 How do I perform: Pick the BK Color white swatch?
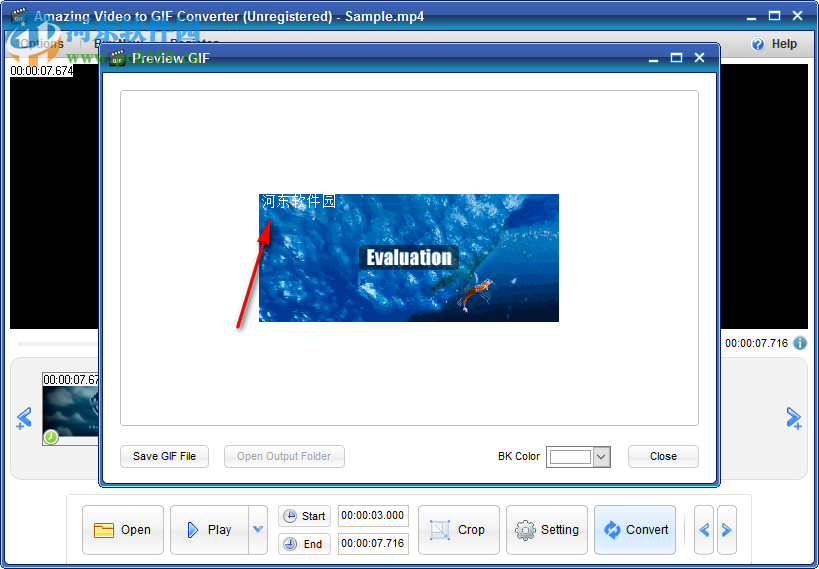(570, 457)
